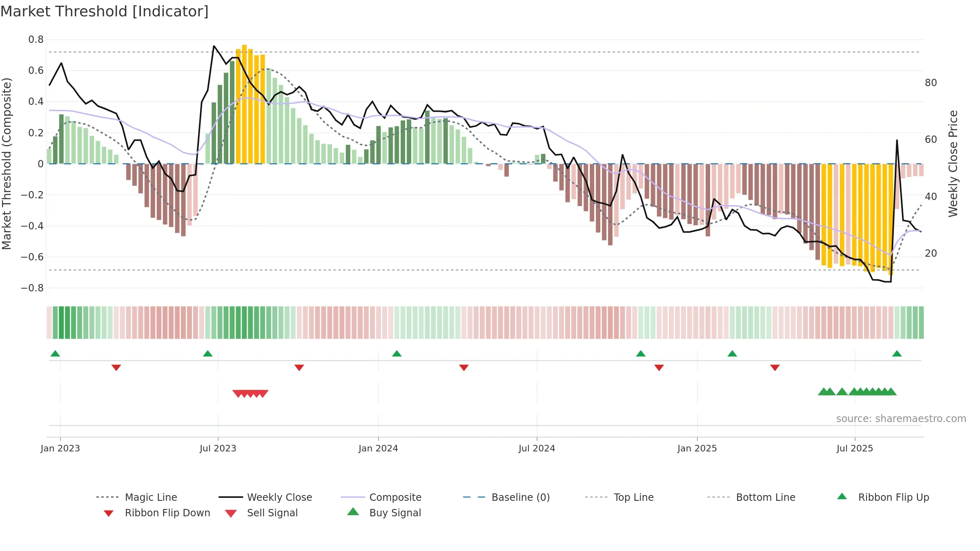Click the weekly close price peak near Jul 2023

click(x=214, y=46)
